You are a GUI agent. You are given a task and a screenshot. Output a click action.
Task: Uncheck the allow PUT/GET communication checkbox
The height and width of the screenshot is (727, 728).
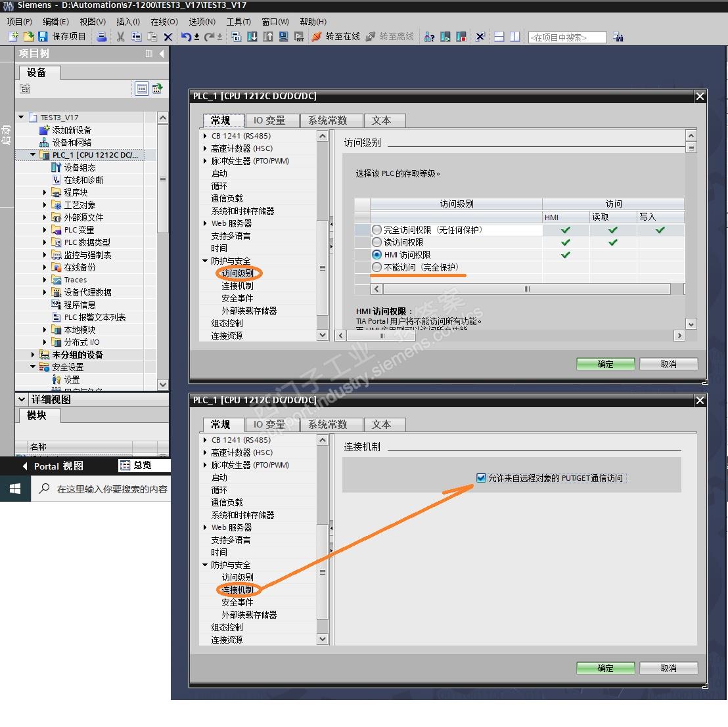[482, 478]
